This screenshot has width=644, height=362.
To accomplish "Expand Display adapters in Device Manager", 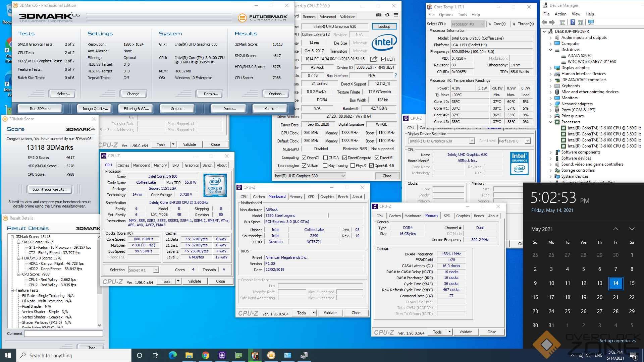I will coord(550,68).
